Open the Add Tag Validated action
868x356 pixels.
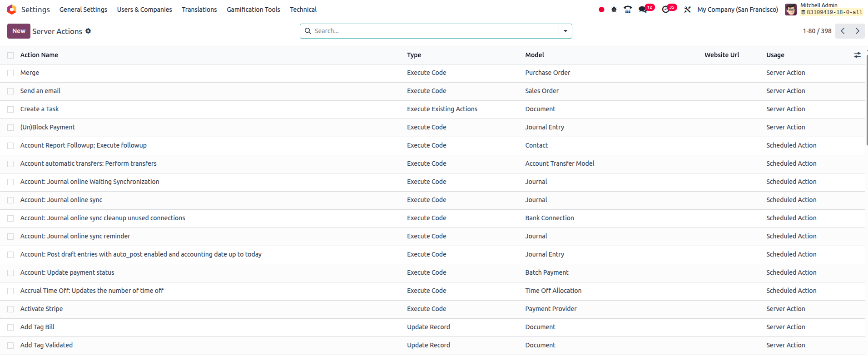(x=46, y=345)
